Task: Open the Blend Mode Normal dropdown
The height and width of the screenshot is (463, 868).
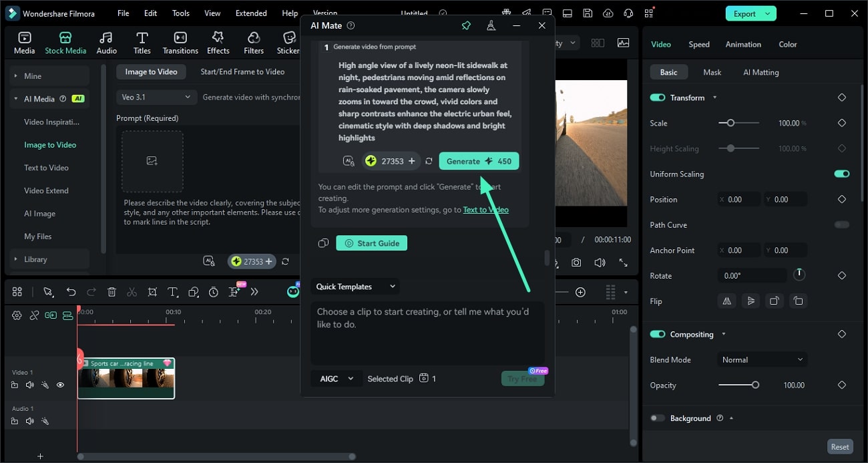Action: 762,359
